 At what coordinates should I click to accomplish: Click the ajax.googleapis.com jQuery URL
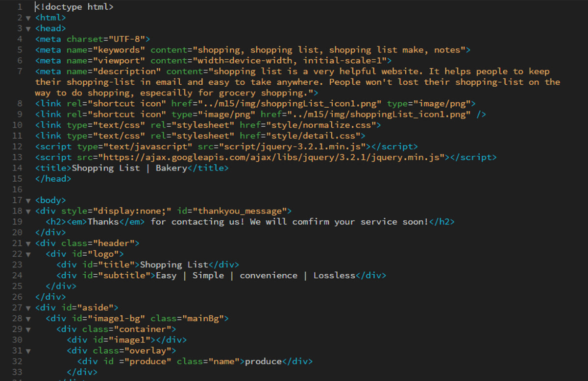(271, 157)
